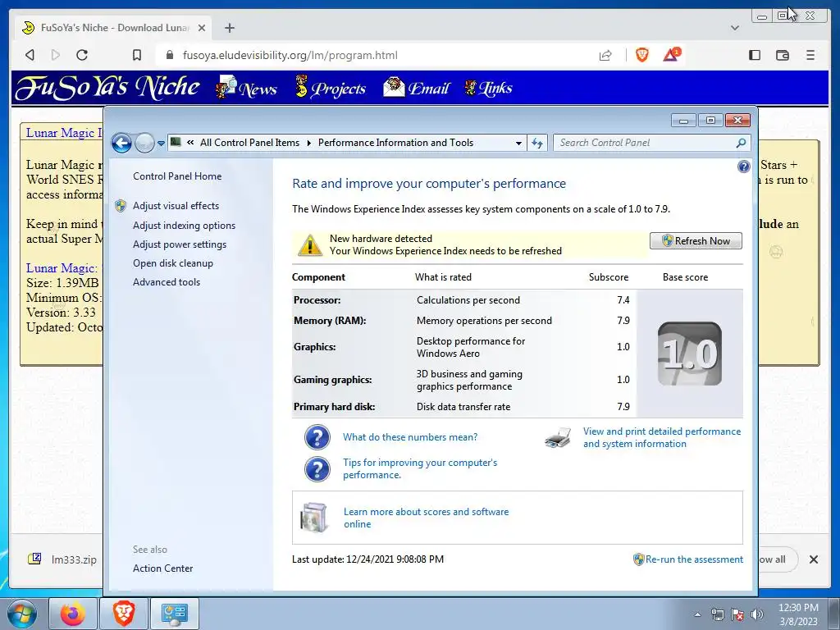840x630 pixels.
Task: Toggle the browser sidebar panel icon
Action: 755,55
